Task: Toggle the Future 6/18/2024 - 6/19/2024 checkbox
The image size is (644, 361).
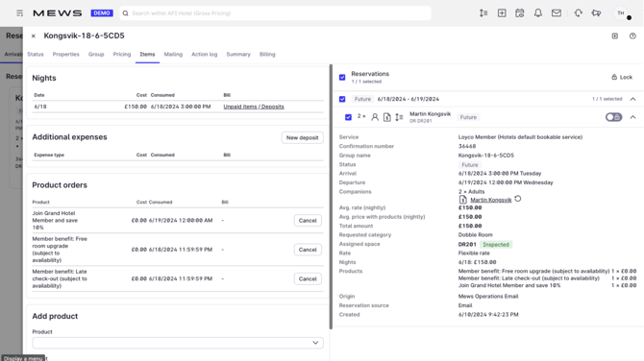Action: tap(342, 99)
